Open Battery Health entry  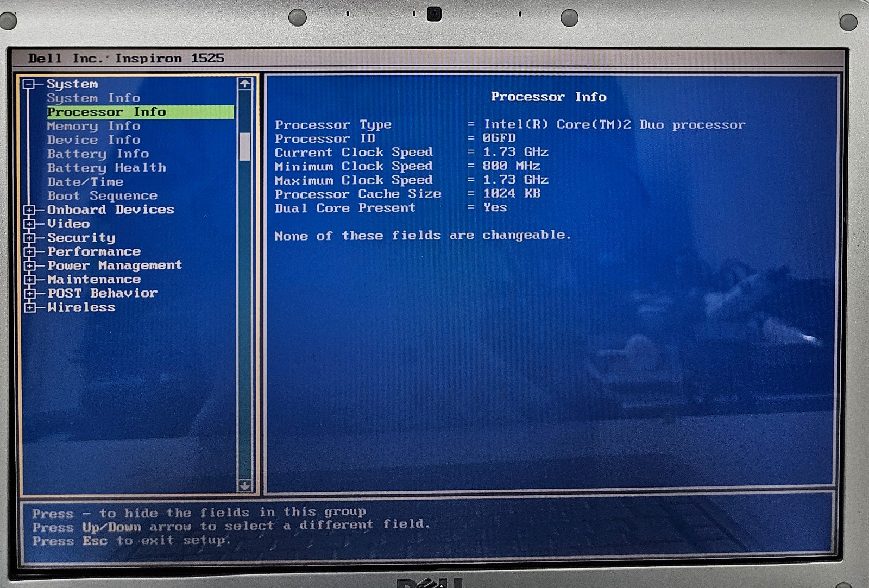pyautogui.click(x=106, y=168)
